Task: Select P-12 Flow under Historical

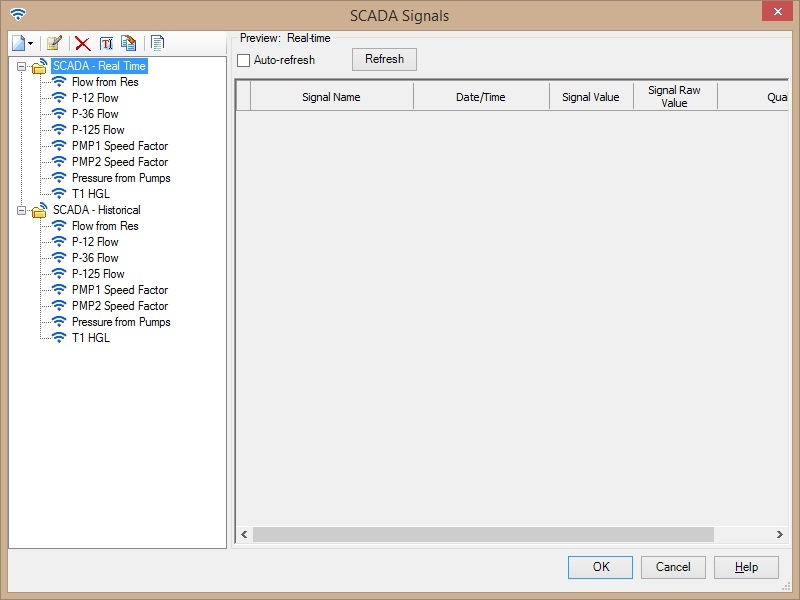Action: click(x=95, y=241)
